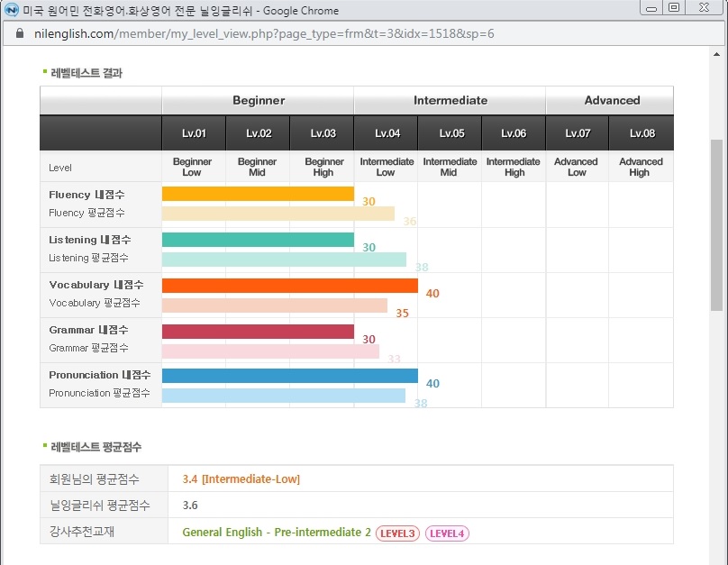Click the Intermediate Mid level cell
Screen dimensions: 728x565
450,167
